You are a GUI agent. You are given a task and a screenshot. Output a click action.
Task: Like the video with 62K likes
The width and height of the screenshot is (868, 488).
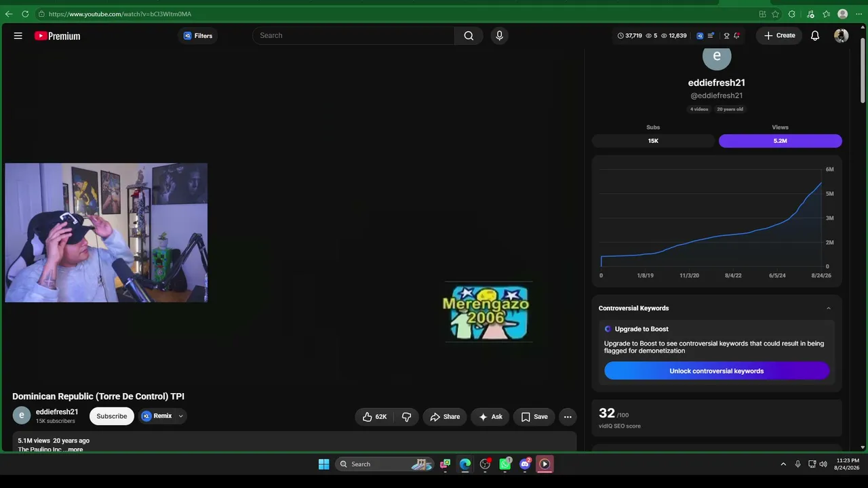point(374,417)
